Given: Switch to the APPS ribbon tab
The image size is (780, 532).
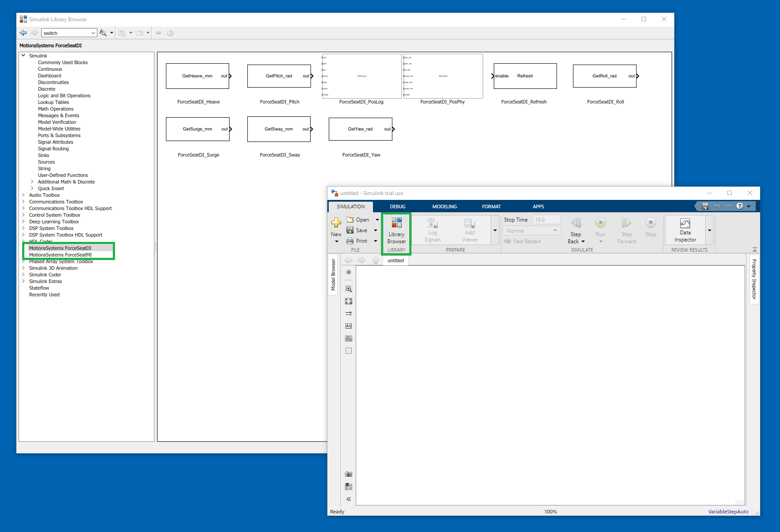Looking at the screenshot, I should pyautogui.click(x=538, y=207).
